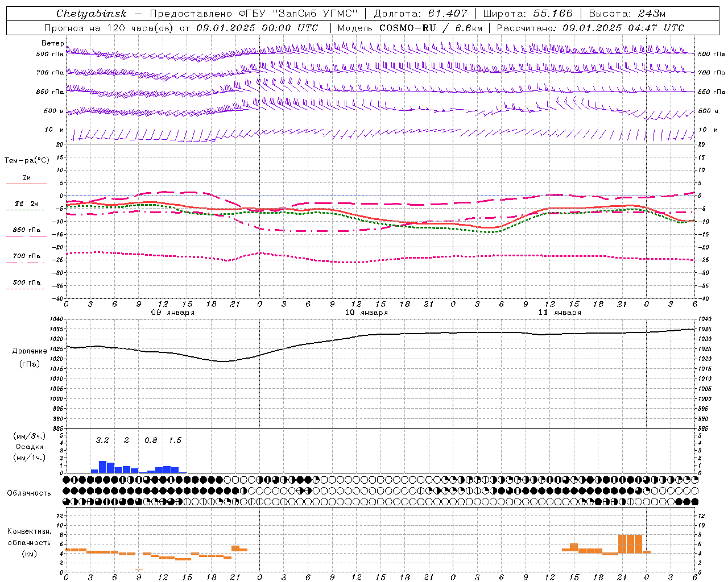This screenshot has height=582, width=728.
Task: Click the 500 гПа temperature legend entry
Action: click(x=26, y=285)
